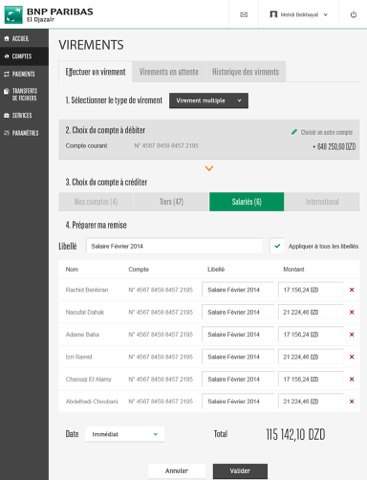Viewport: 367px width, 480px height.
Task: Select the Mes comptes (4) tab
Action: pos(96,202)
